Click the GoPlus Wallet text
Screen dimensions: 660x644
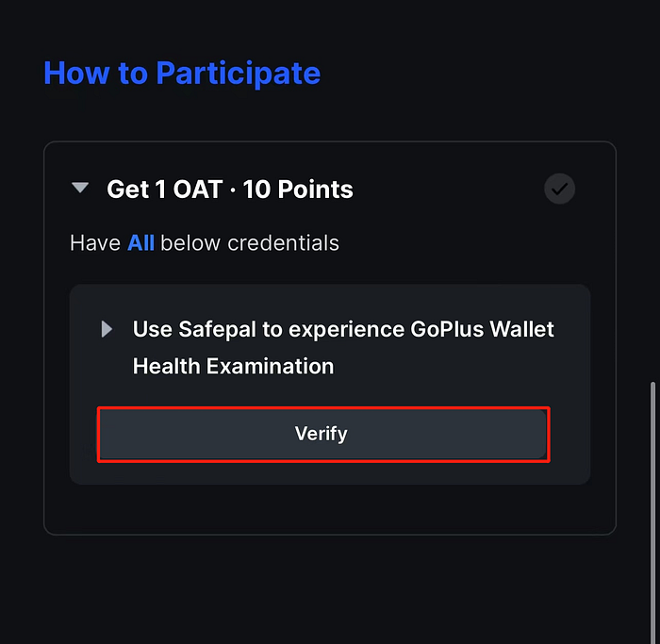tap(482, 329)
